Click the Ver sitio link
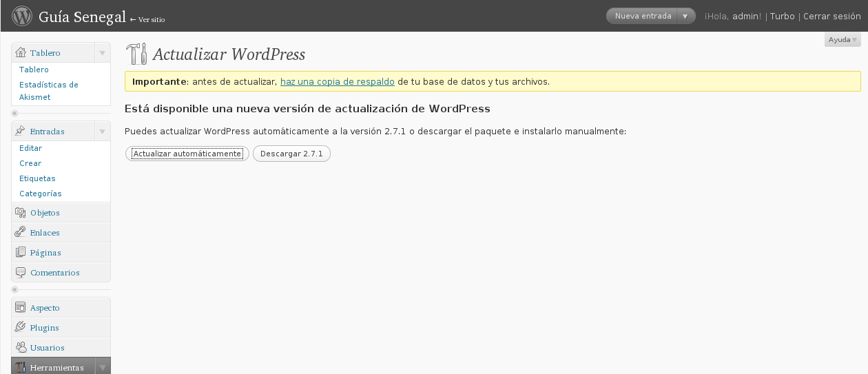Screen dimensions: 868x374 coord(147,19)
